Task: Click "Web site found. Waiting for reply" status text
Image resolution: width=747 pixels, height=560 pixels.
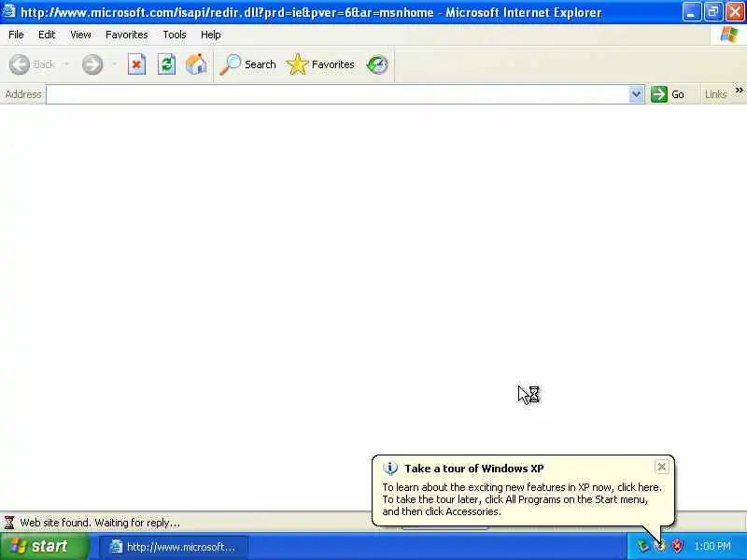Action: coord(100,523)
